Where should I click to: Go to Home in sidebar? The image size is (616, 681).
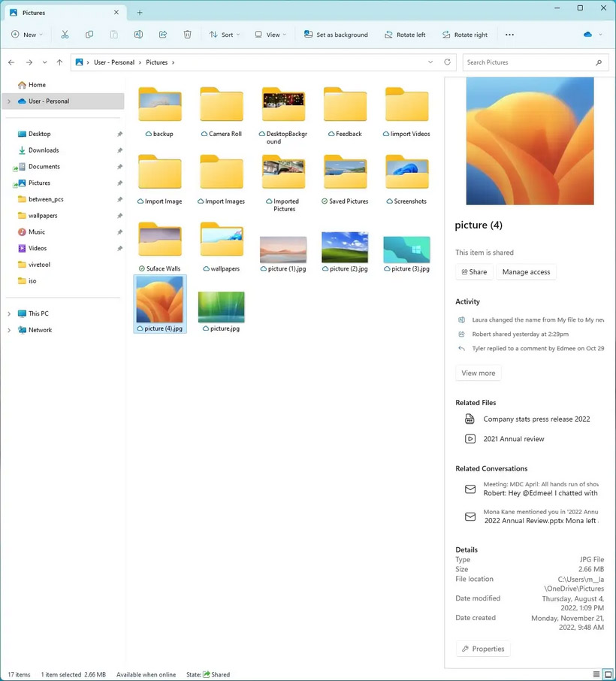[32, 85]
